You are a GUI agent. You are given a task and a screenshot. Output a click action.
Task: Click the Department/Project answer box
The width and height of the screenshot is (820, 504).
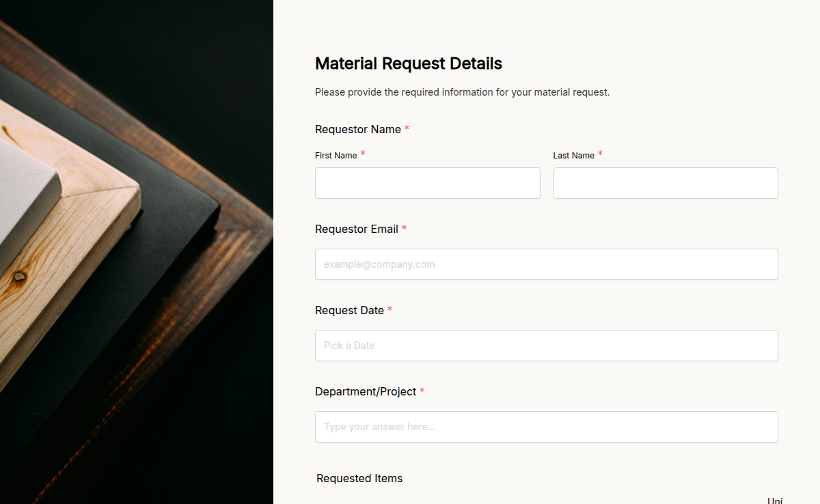[546, 427]
